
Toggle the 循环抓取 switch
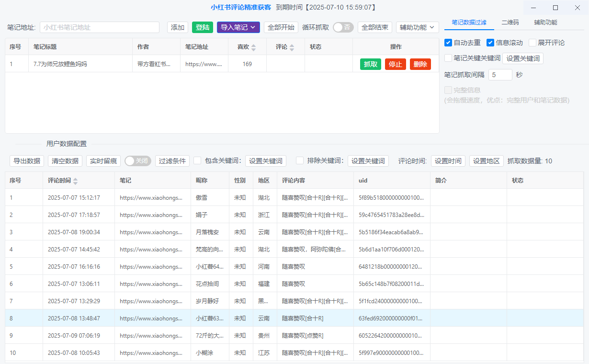(343, 27)
